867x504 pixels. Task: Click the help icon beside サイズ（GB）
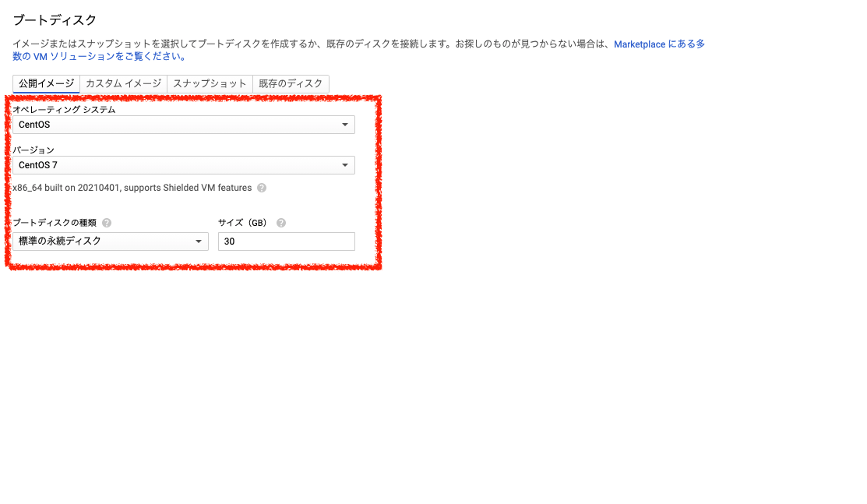pos(280,222)
